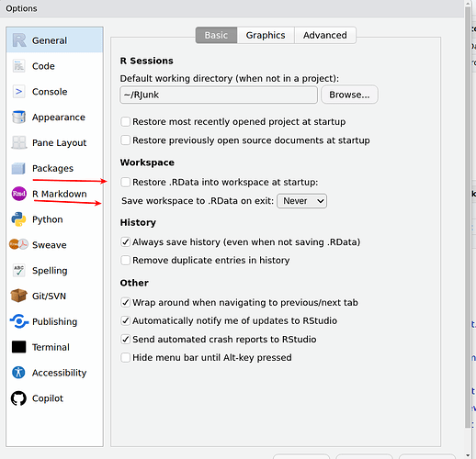Click the default working directory text field
This screenshot has height=459, width=476.
point(219,95)
